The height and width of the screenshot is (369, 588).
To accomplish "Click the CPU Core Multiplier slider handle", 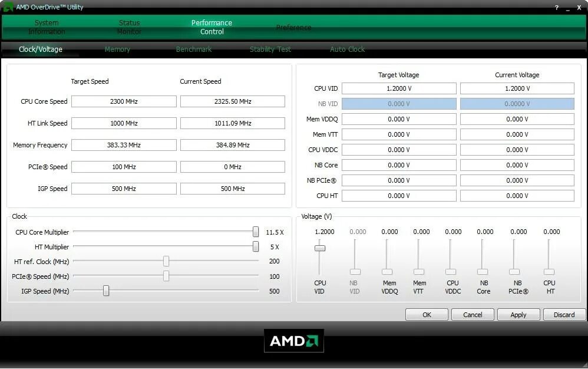I will (x=256, y=232).
